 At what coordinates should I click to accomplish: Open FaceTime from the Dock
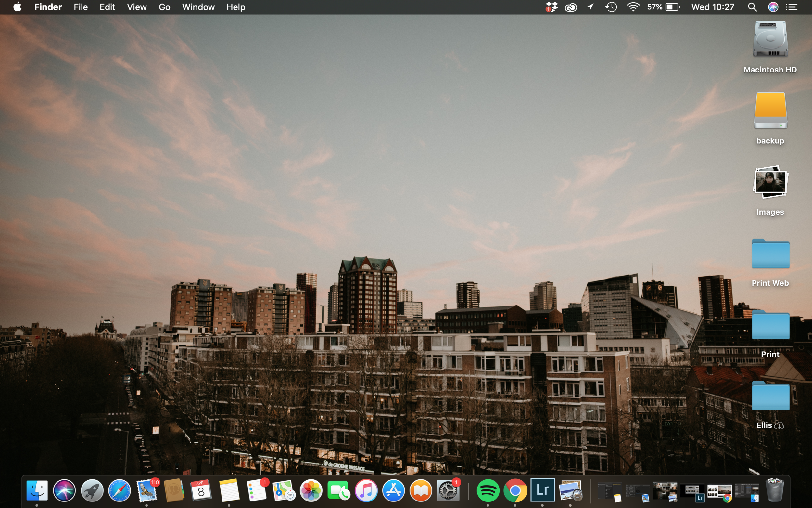(338, 490)
